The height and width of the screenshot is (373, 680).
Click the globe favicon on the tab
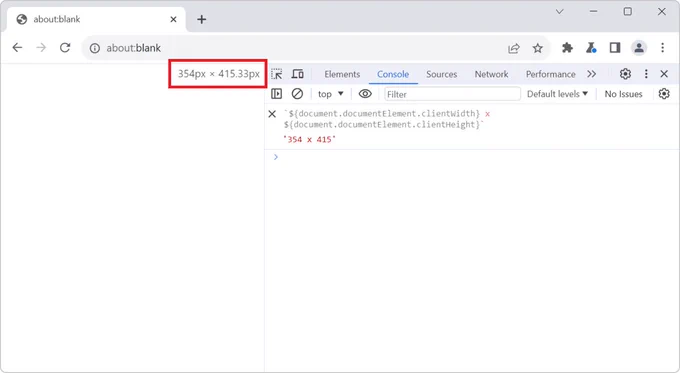[22, 20]
